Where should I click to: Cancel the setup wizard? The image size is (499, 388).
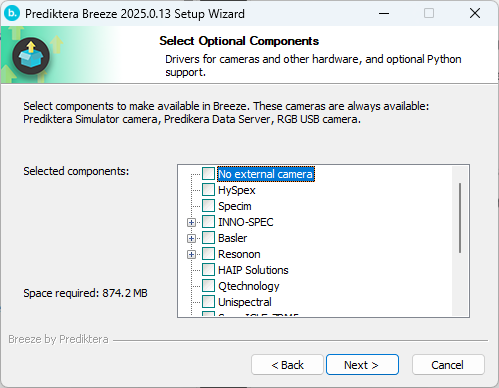[448, 365]
